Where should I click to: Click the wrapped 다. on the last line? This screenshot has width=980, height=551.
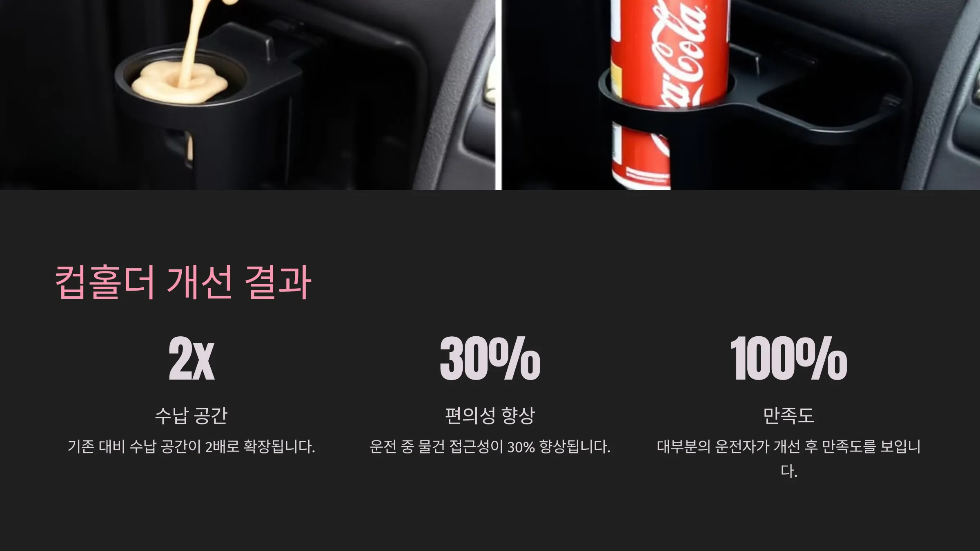click(x=788, y=471)
